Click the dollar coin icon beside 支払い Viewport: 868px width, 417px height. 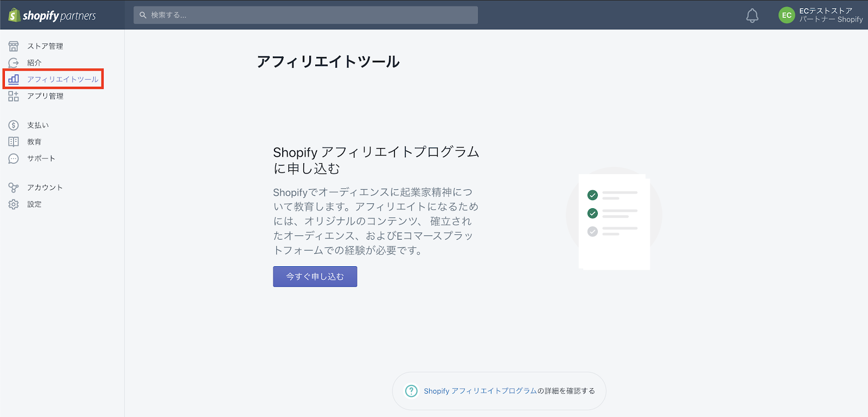point(14,125)
